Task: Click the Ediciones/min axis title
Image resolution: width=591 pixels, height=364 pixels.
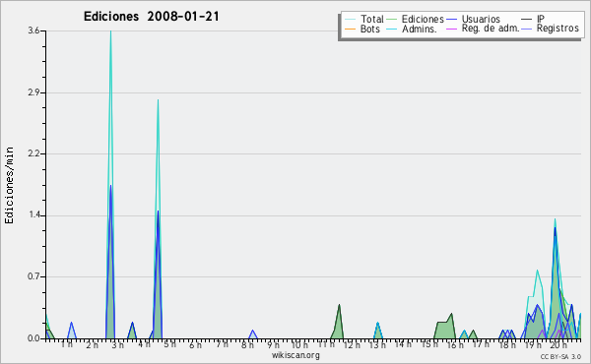Action: [x=9, y=186]
